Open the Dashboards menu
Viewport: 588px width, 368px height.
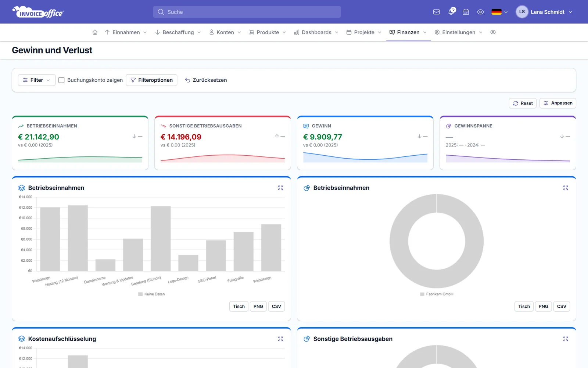coord(316,32)
